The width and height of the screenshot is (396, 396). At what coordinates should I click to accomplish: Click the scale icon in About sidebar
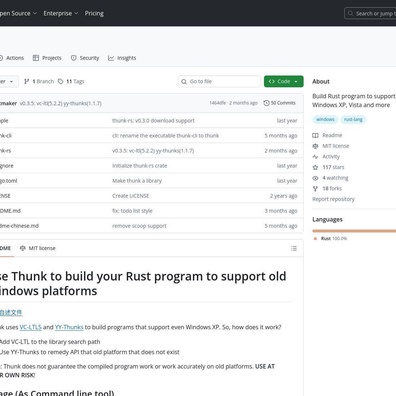pos(315,146)
